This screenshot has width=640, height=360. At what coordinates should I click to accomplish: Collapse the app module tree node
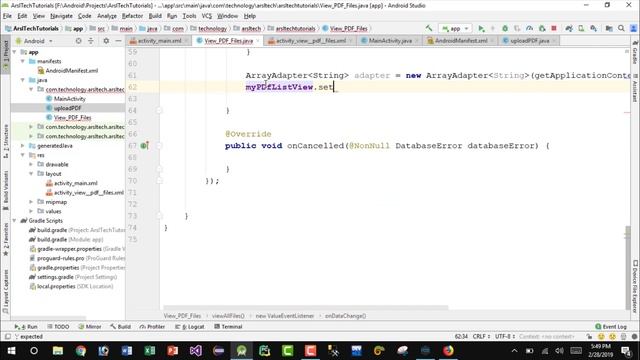click(15, 52)
